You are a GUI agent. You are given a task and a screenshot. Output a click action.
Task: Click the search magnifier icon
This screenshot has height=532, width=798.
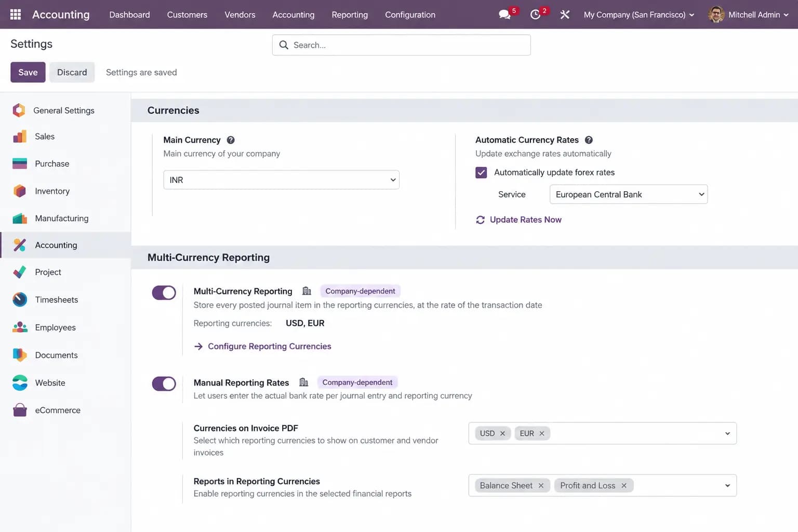[284, 45]
